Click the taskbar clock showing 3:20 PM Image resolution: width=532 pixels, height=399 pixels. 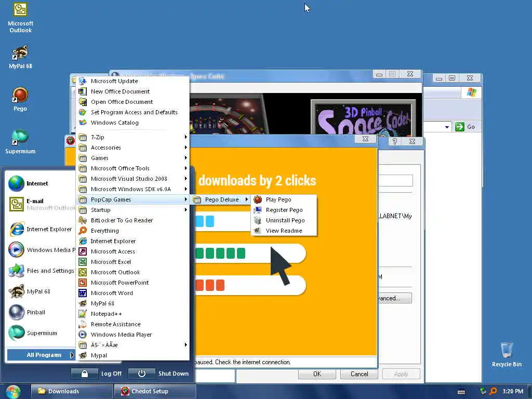512,391
